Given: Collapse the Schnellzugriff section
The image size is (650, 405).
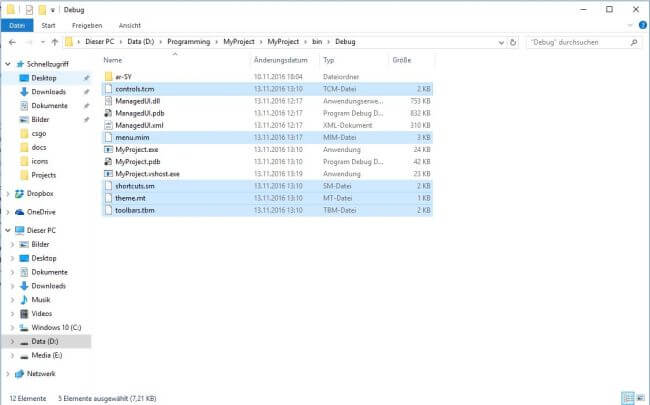Looking at the screenshot, I should click(8, 64).
